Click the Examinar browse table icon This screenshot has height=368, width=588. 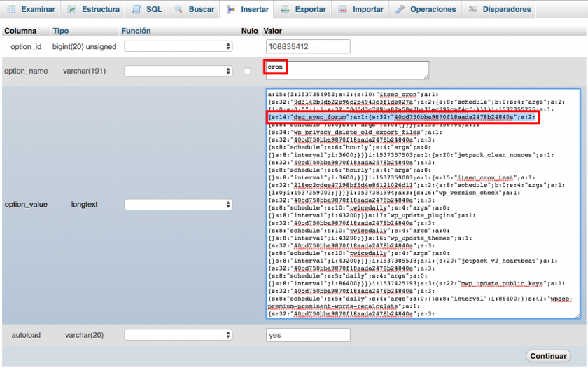(12, 10)
